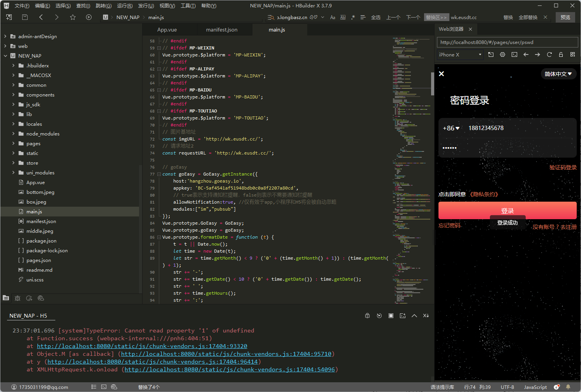The height and width of the screenshot is (392, 581).
Task: Click the browser back arrow
Action: click(x=526, y=54)
